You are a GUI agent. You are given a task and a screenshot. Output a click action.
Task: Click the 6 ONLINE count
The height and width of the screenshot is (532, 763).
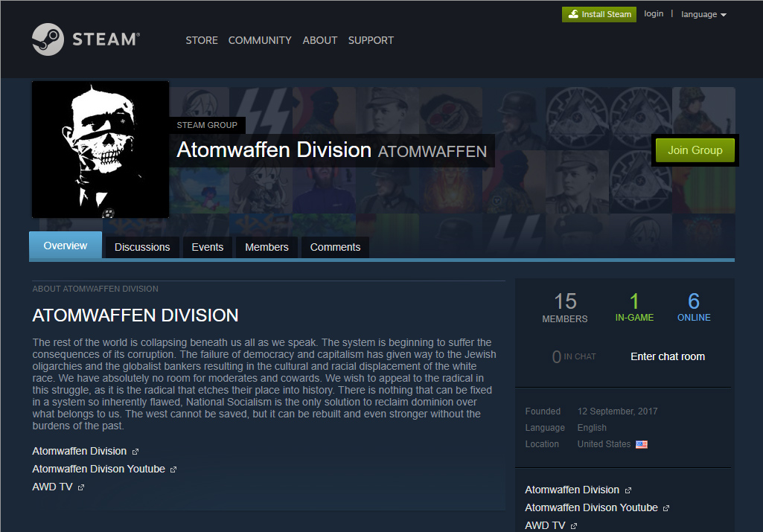point(694,307)
